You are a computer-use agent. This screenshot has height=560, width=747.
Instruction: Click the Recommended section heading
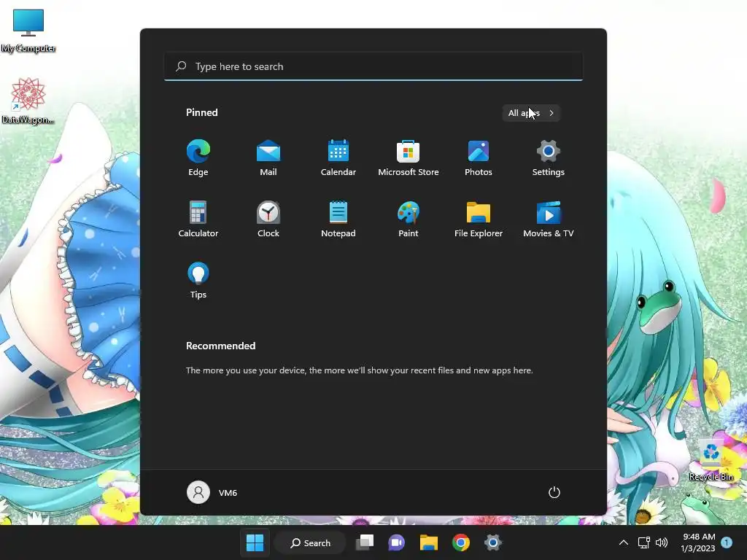pos(220,346)
